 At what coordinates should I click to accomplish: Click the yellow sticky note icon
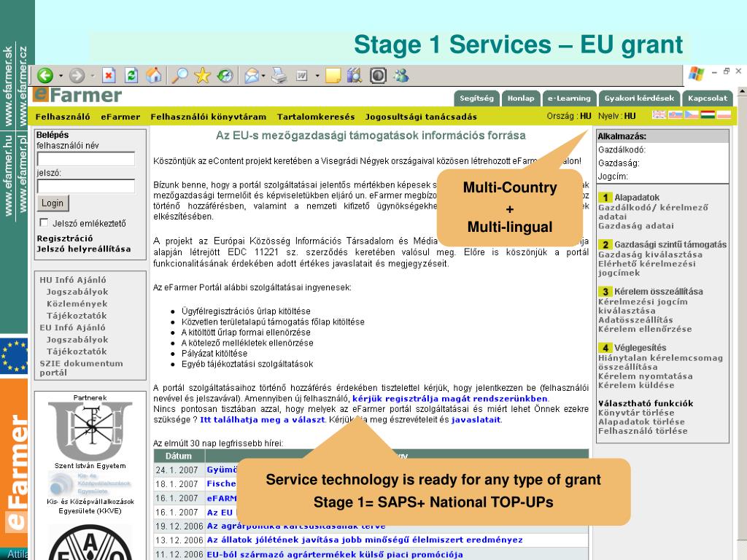coord(333,75)
